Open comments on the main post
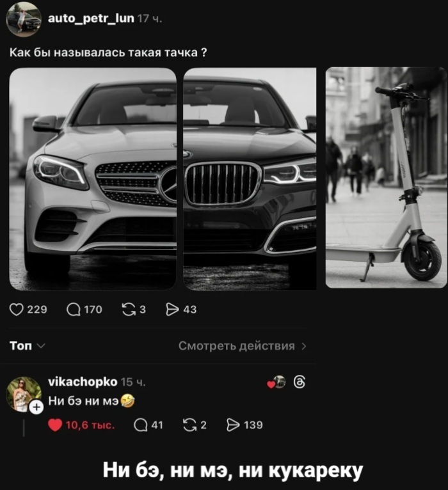The width and height of the screenshot is (448, 490). [x=73, y=310]
